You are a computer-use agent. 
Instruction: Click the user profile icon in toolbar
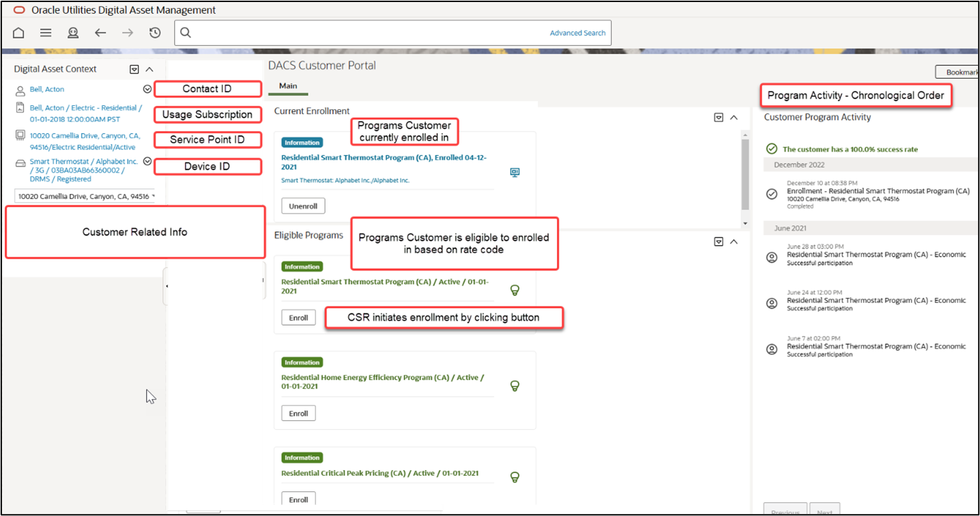coord(73,33)
